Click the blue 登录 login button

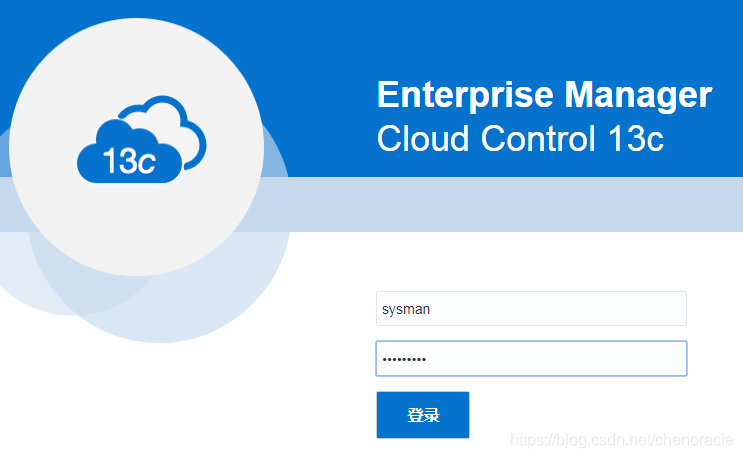click(x=423, y=415)
